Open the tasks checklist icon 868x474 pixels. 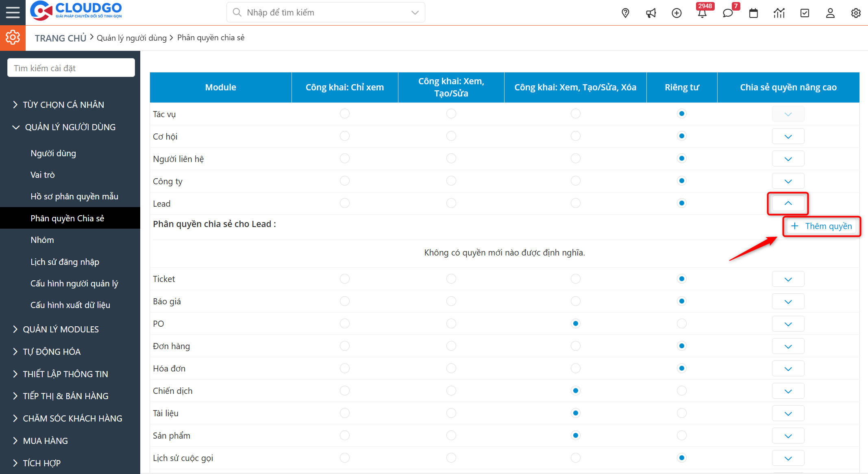805,13
